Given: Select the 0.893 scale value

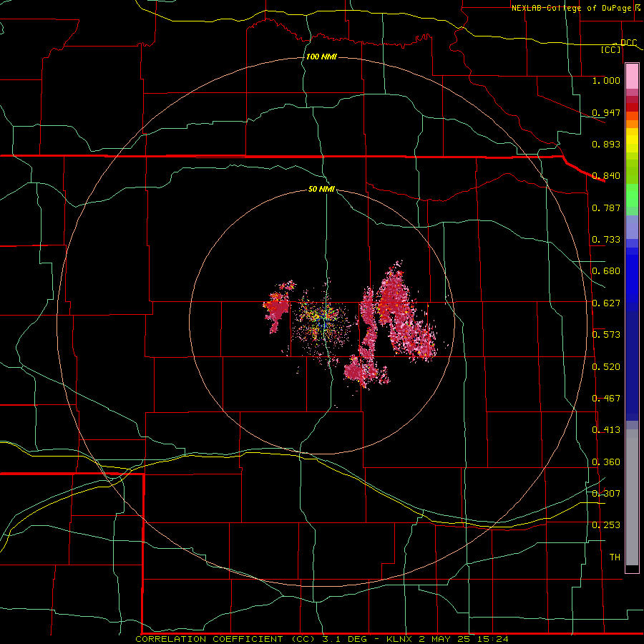Looking at the screenshot, I should 606,144.
